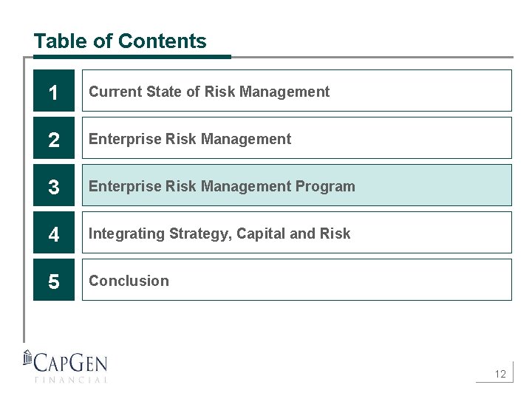The height and width of the screenshot is (399, 532).
Task: Click the number 1 section box
Action: 54,91
